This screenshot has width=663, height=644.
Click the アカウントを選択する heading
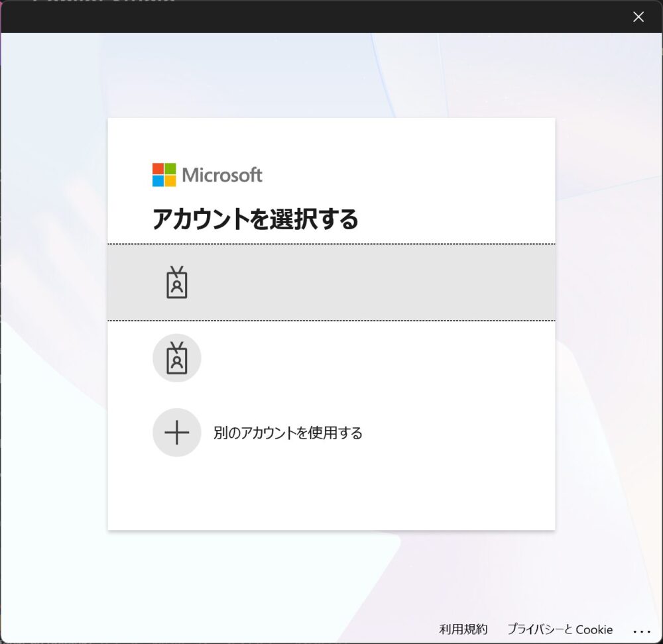click(x=255, y=219)
